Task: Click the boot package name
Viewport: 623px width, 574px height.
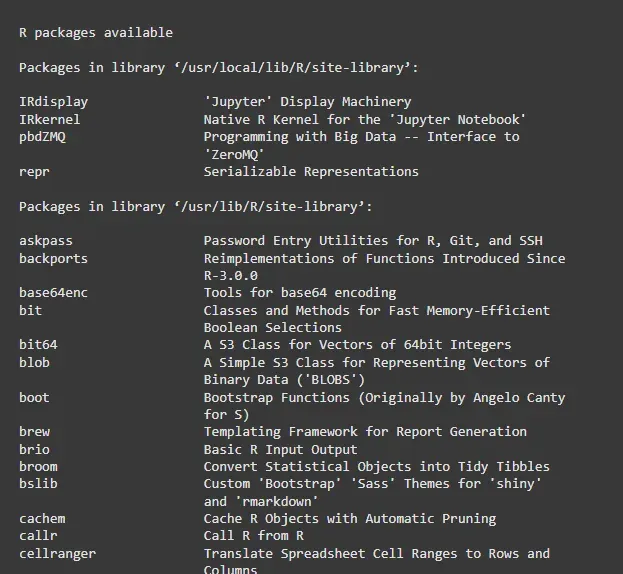Action: (x=34, y=397)
